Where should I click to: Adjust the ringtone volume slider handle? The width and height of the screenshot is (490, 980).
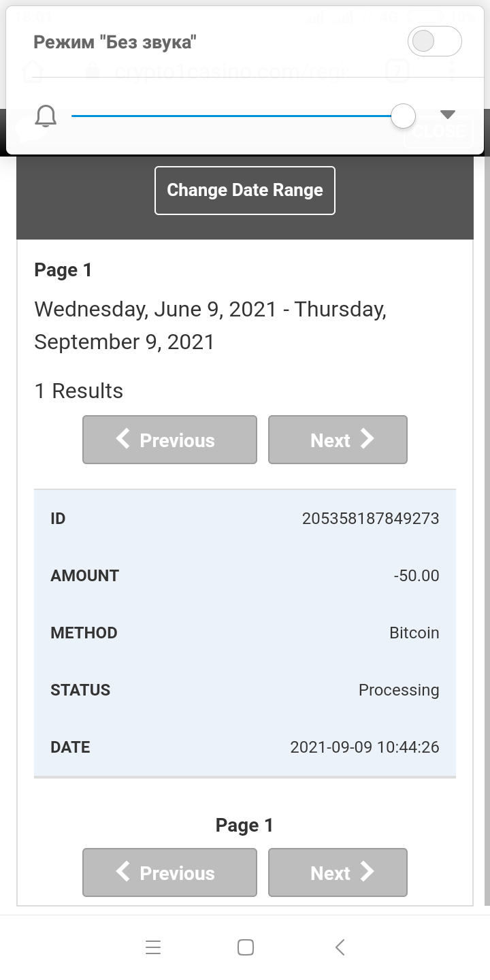[x=404, y=116]
